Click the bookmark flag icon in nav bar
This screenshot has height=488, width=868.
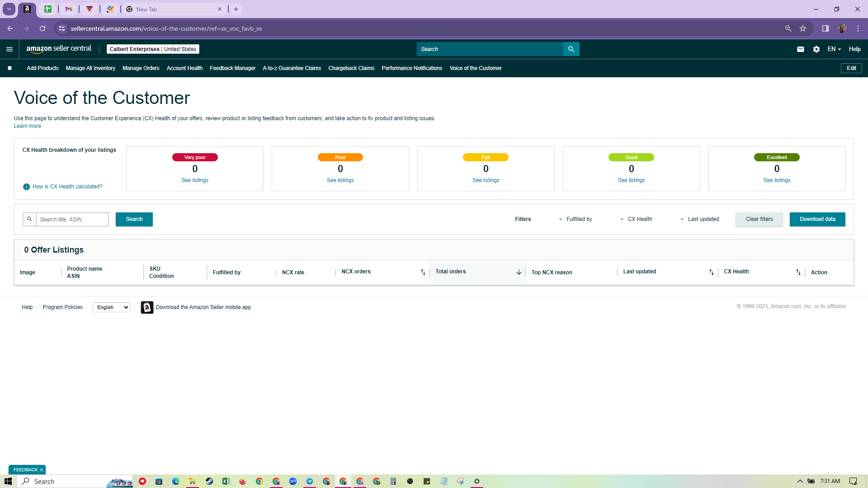coord(9,68)
